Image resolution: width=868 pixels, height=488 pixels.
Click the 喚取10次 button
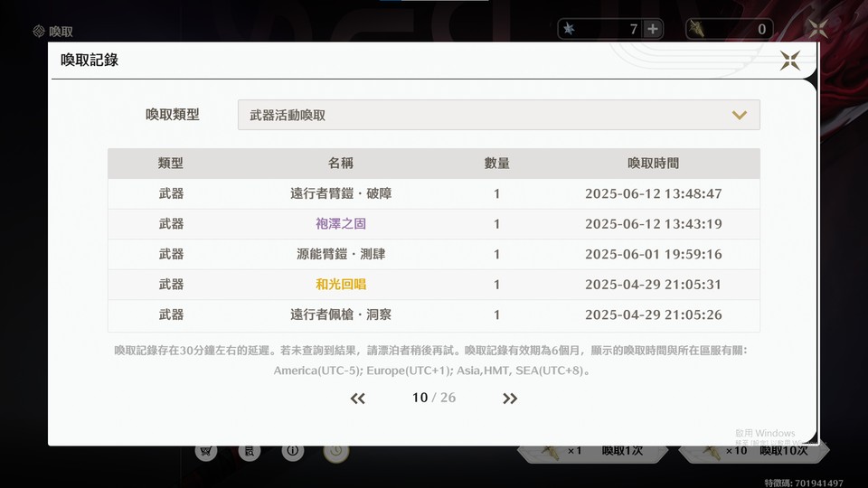coord(754,451)
